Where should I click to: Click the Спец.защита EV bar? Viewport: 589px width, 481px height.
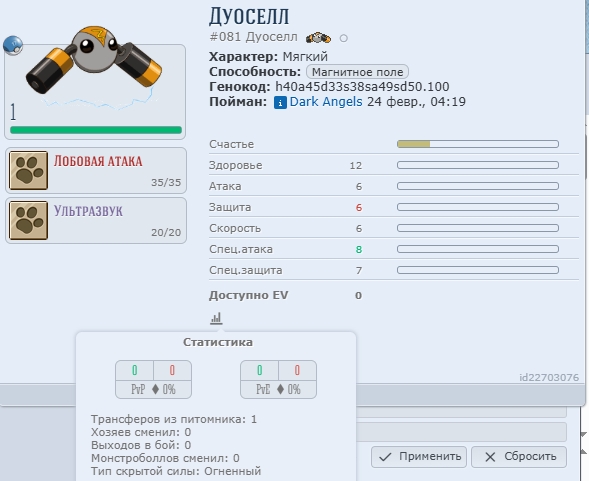478,270
